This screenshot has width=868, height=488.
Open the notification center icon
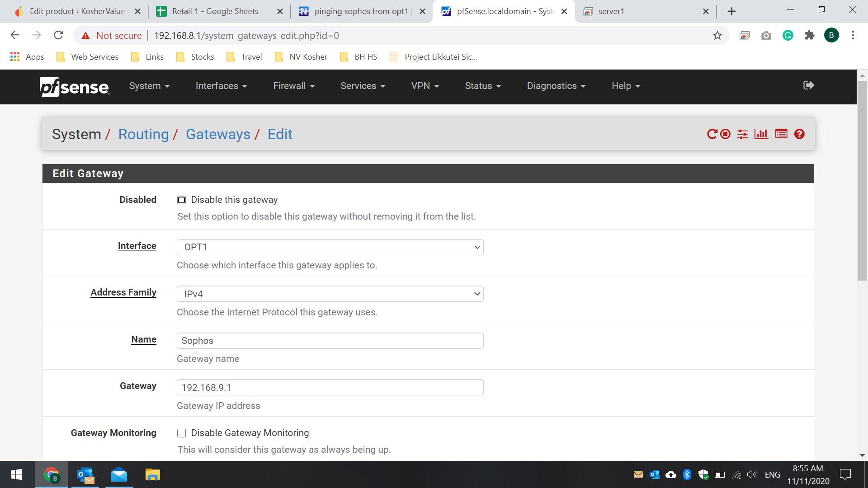845,474
